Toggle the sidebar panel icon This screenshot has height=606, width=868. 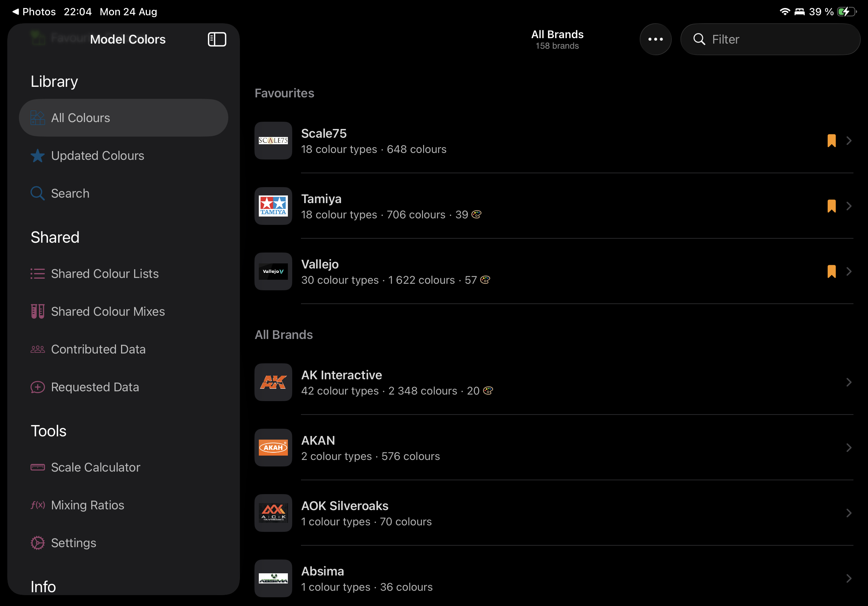(x=217, y=39)
